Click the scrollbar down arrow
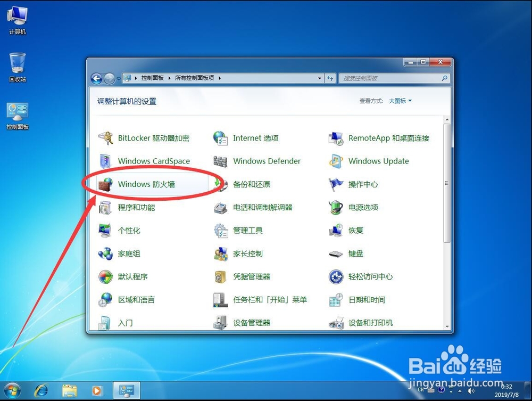 tap(447, 326)
